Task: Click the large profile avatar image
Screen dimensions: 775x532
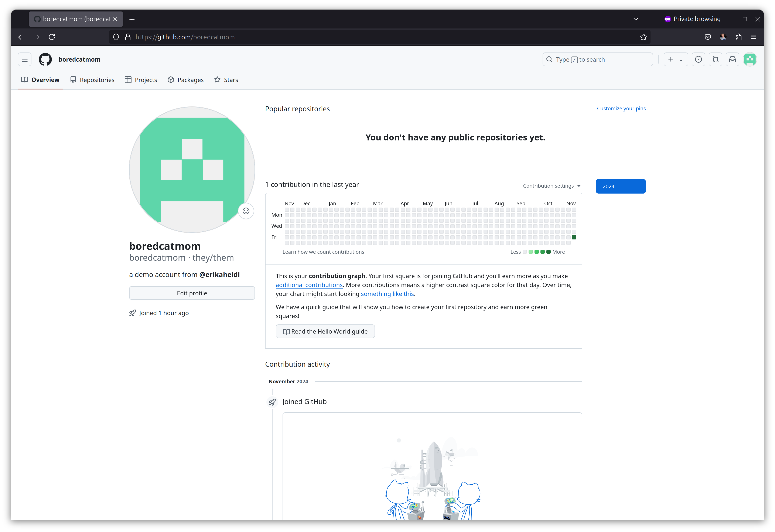Action: click(x=192, y=170)
